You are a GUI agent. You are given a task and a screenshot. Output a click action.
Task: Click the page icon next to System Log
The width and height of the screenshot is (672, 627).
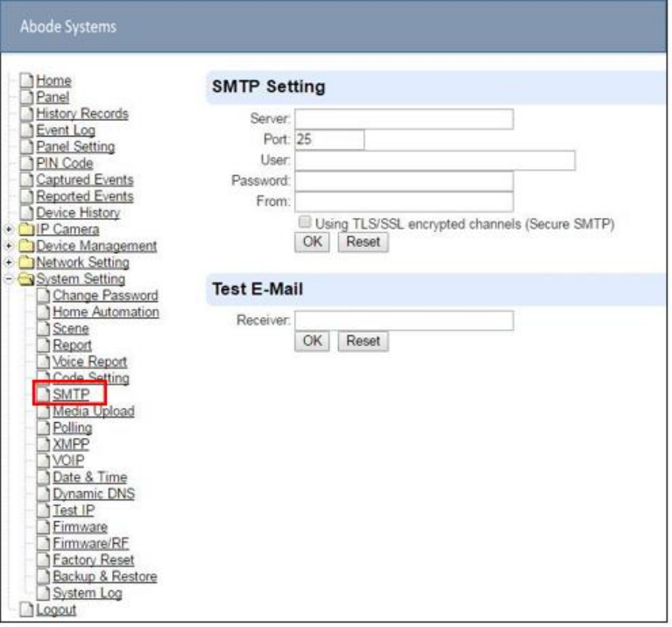click(x=43, y=593)
